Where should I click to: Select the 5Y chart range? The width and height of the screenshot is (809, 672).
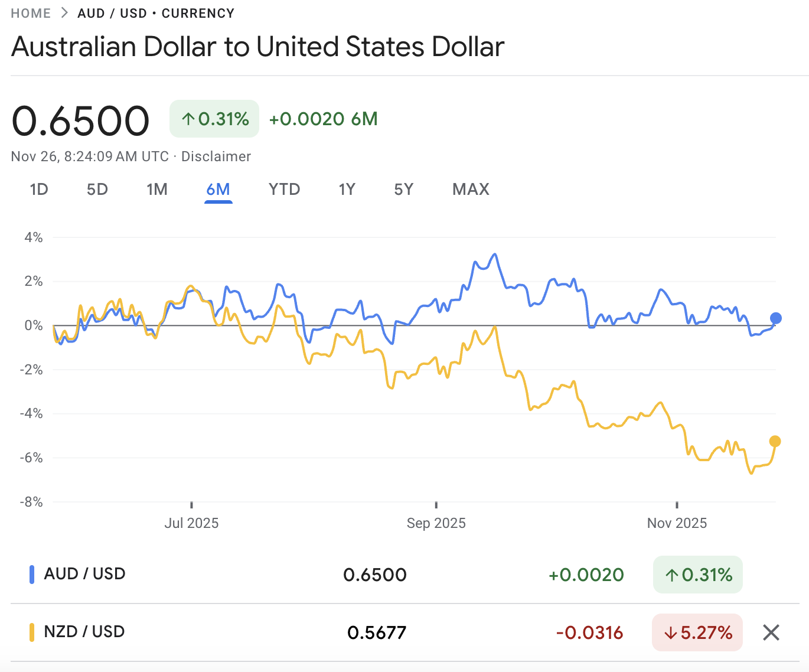(404, 189)
